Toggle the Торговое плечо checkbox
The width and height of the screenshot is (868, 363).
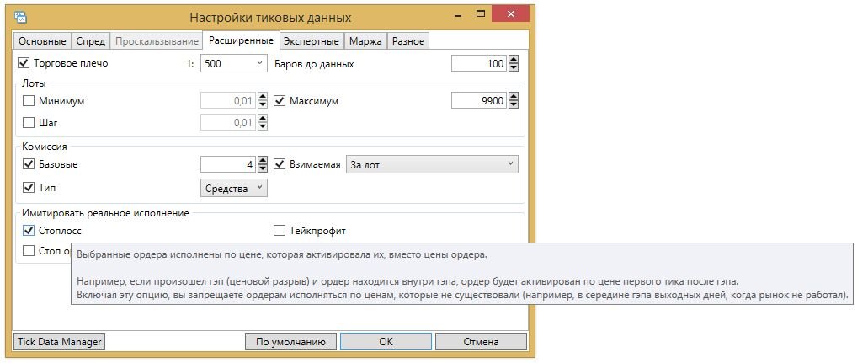[x=24, y=63]
